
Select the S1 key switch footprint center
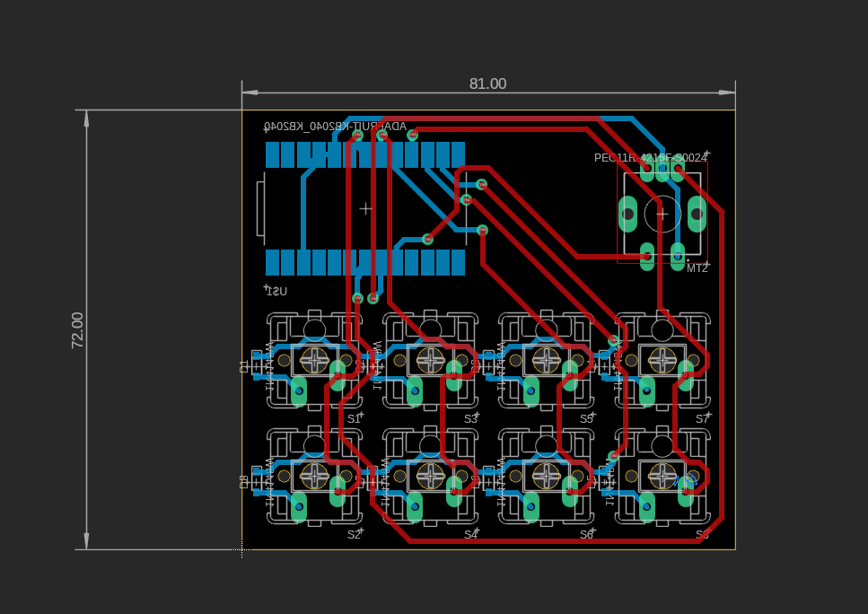pos(315,360)
